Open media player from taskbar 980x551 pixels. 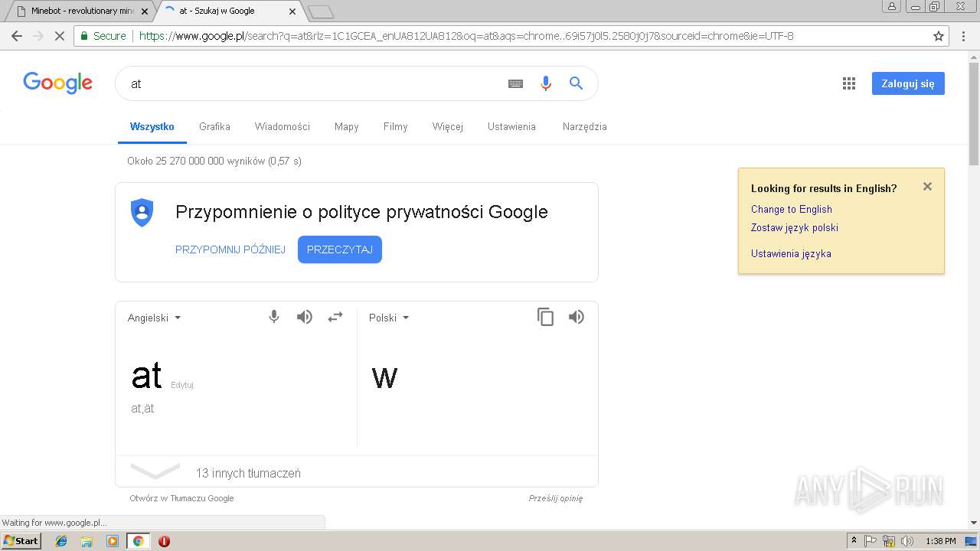tap(113, 541)
